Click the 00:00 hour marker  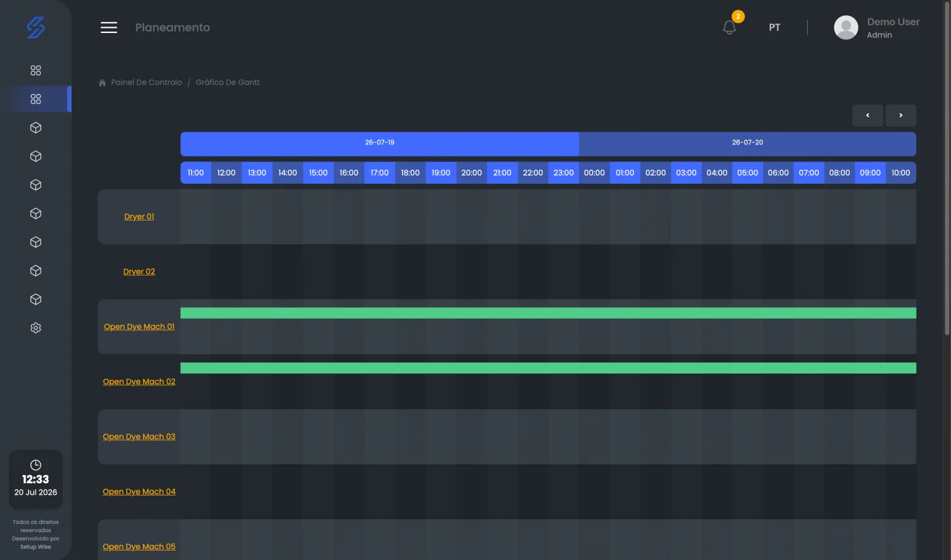pos(594,173)
